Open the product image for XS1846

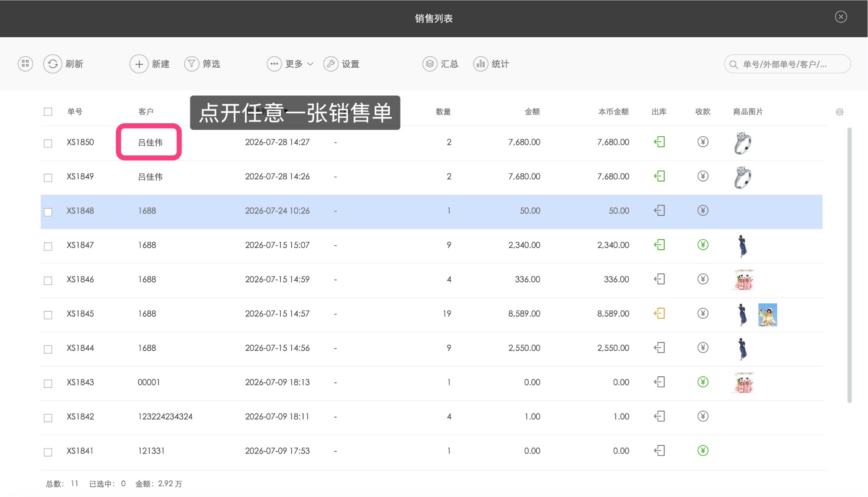coord(743,280)
